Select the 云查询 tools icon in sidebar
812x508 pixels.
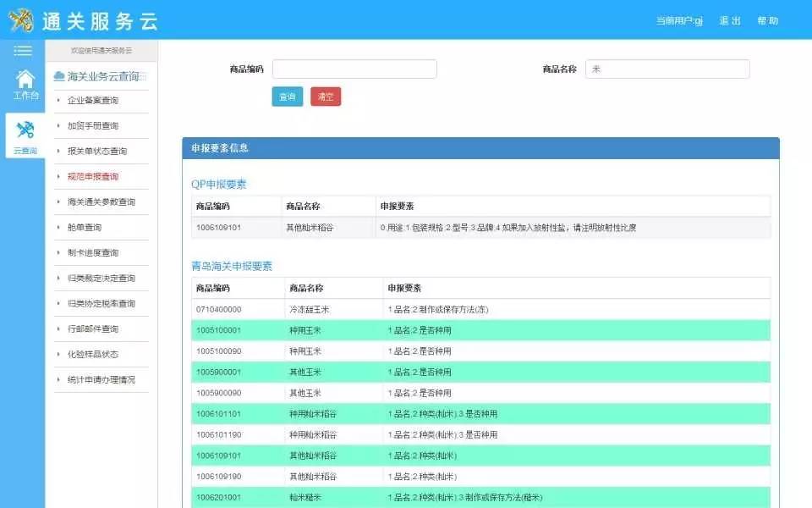click(x=23, y=131)
